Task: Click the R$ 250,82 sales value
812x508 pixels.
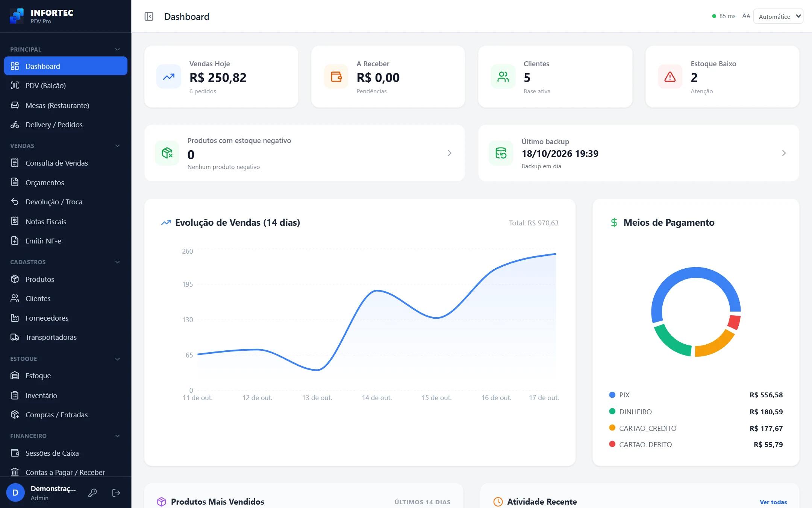Action: [x=218, y=78]
